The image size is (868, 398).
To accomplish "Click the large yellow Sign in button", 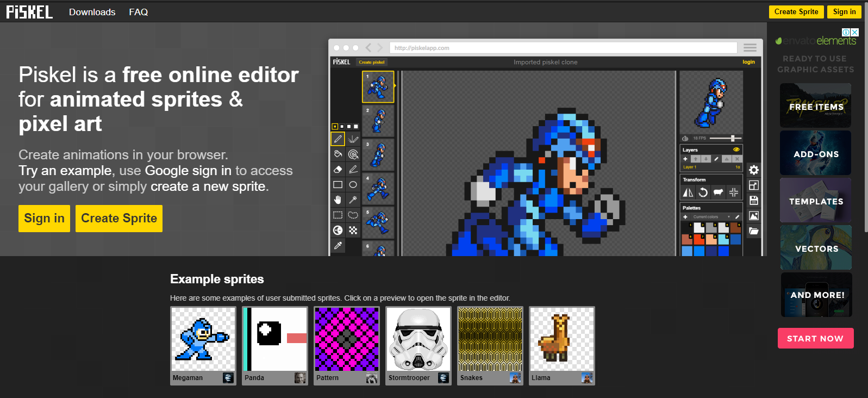I will [44, 219].
